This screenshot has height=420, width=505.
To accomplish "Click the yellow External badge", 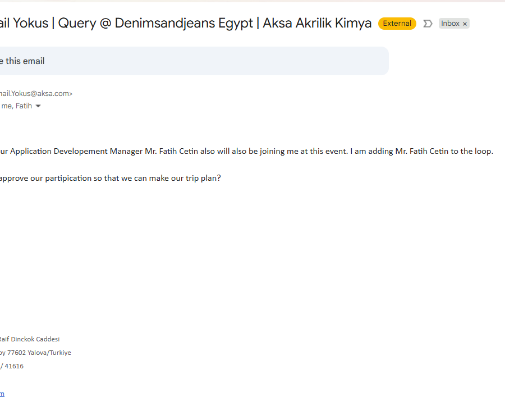I will 397,24.
